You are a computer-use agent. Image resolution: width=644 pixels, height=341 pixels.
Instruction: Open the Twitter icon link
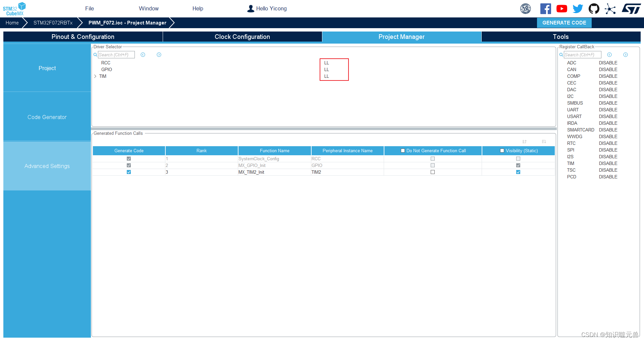[x=578, y=9]
